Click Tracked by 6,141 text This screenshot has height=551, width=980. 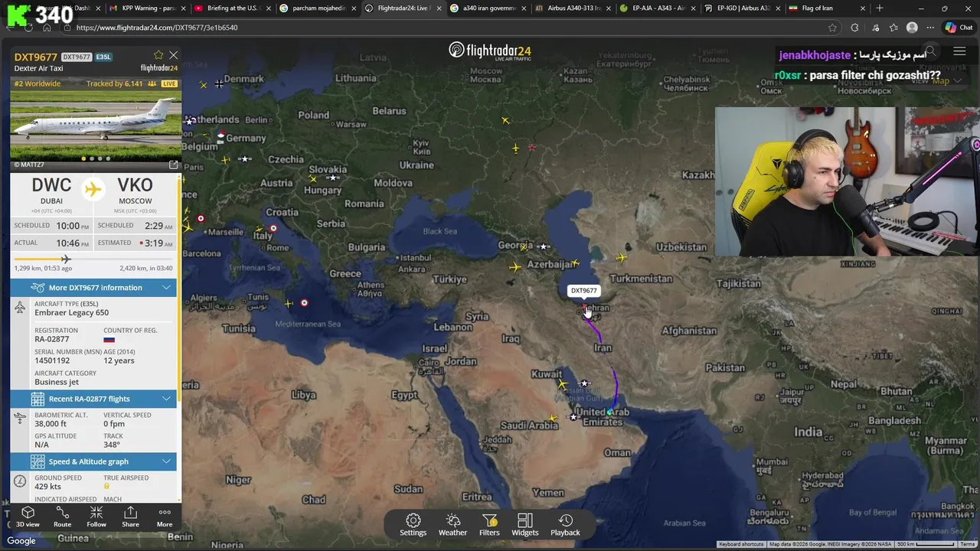pyautogui.click(x=115, y=83)
